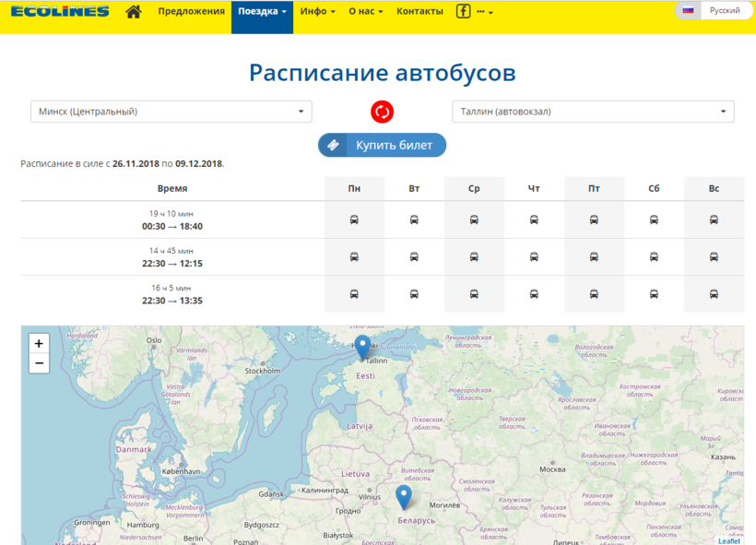Zoom in on the map
The width and height of the screenshot is (756, 545).
[39, 343]
